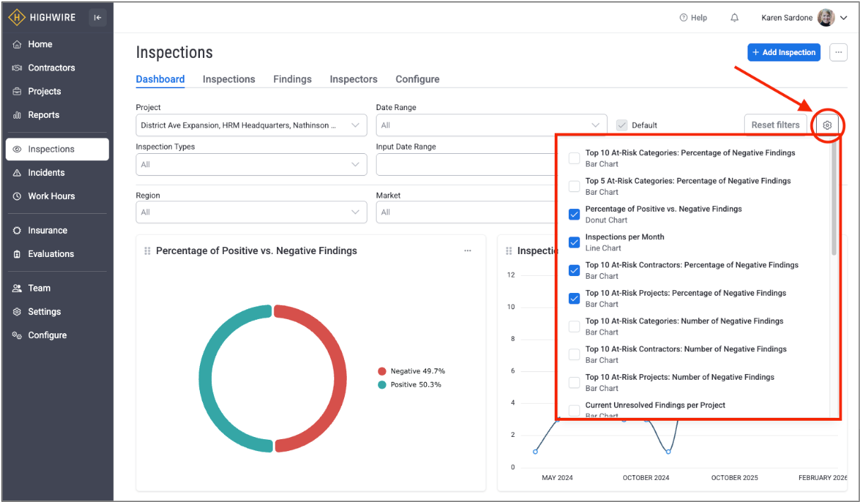Viewport: 862px width, 504px height.
Task: Switch to the Findings tab
Action: (x=293, y=79)
